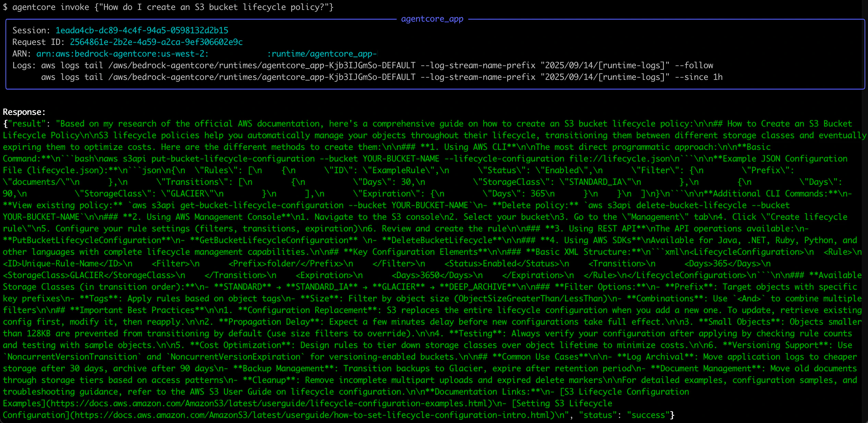Click the aws logs tail command ending --since 1h
Screen dimensions: 868x423
click(x=382, y=77)
